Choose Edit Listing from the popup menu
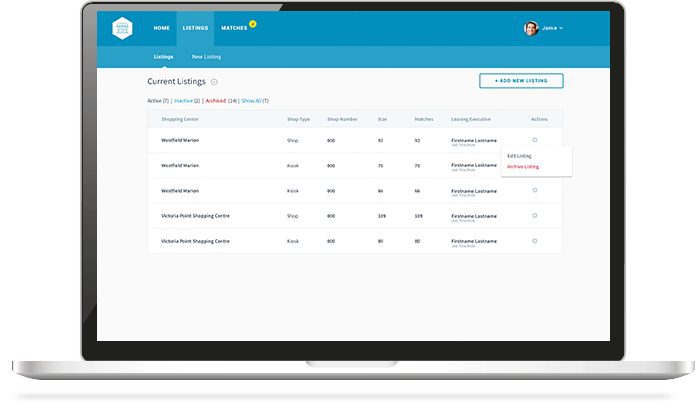The image size is (695, 406). coord(520,156)
